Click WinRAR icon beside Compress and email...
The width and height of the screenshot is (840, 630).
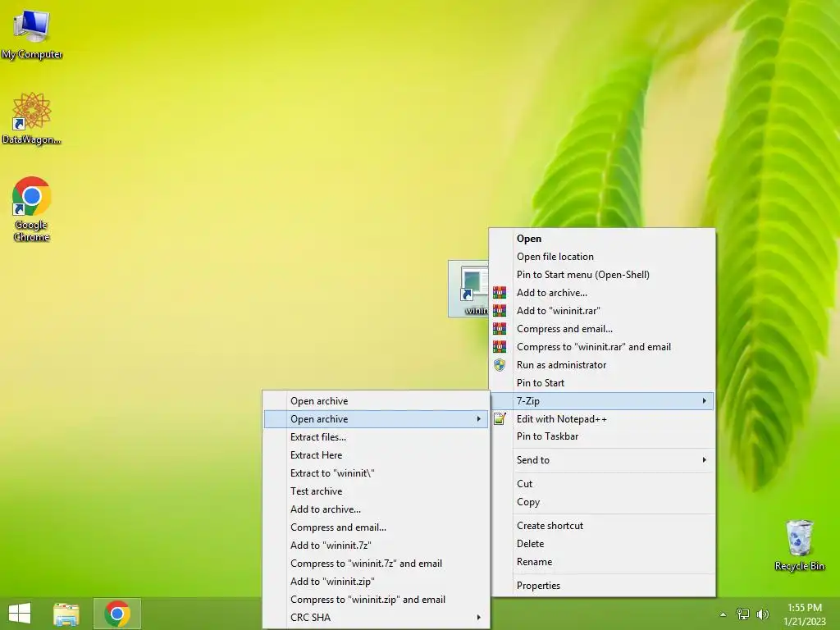[500, 329]
